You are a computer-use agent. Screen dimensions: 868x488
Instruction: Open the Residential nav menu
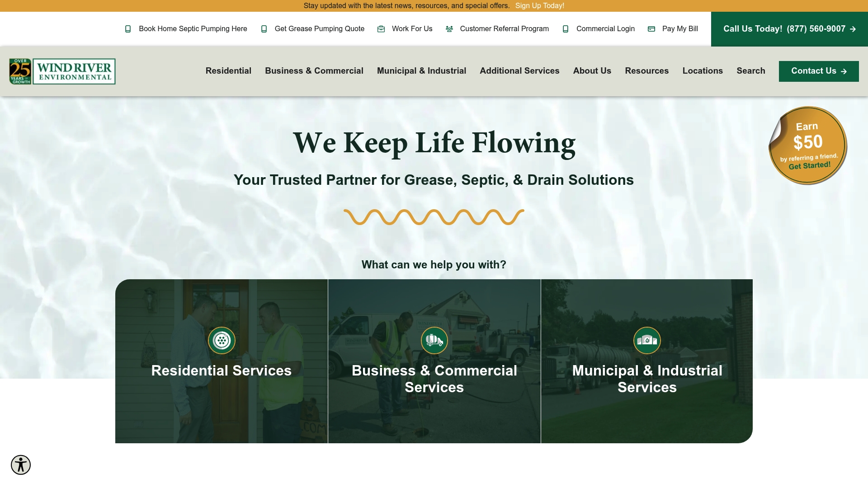coord(228,71)
